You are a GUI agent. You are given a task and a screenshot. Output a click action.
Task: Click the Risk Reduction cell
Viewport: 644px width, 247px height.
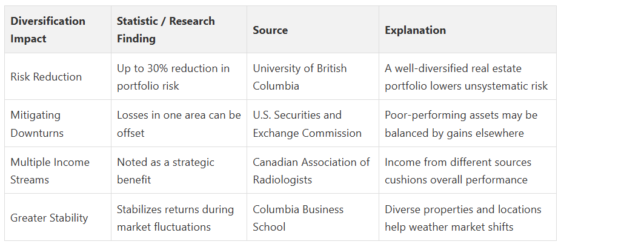coord(58,76)
